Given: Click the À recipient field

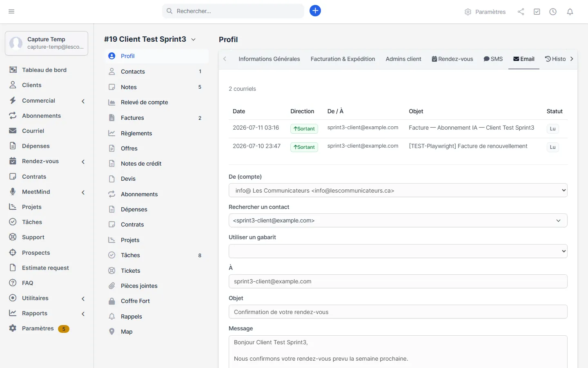Looking at the screenshot, I should [x=398, y=281].
